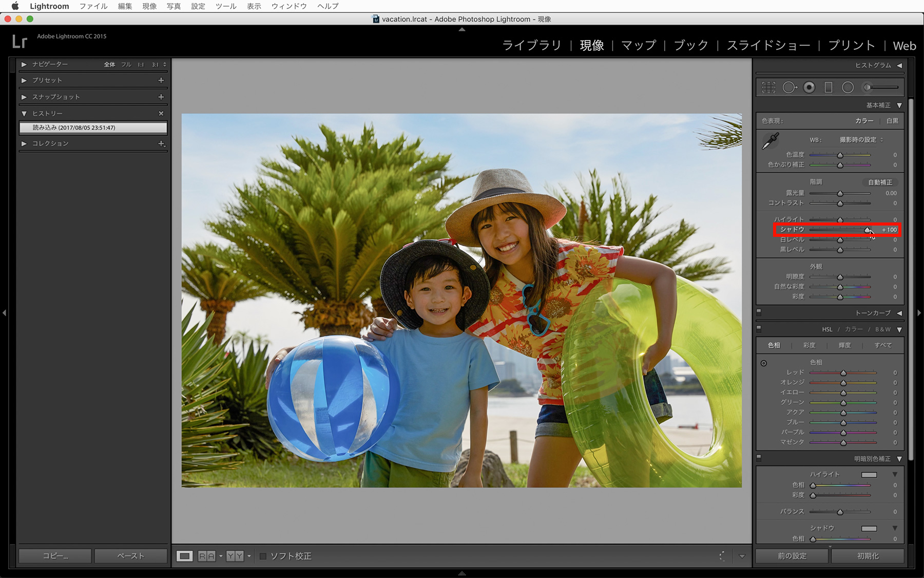The width and height of the screenshot is (924, 578).
Task: Add a new collection with the plus icon
Action: (x=161, y=143)
